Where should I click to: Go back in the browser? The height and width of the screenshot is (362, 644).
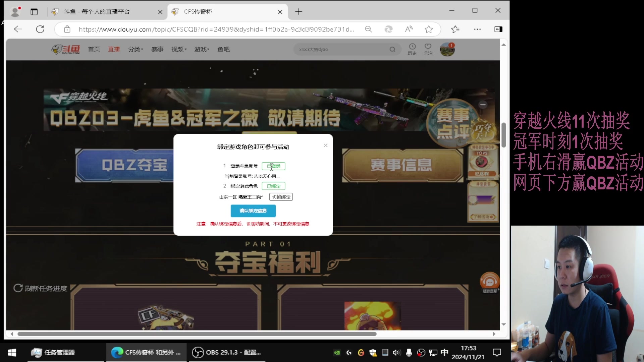pos(18,29)
